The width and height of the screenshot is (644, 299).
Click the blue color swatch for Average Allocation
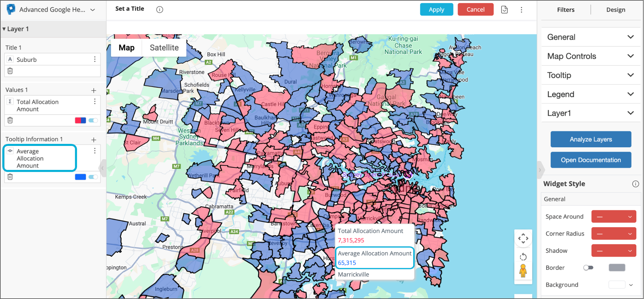point(80,177)
